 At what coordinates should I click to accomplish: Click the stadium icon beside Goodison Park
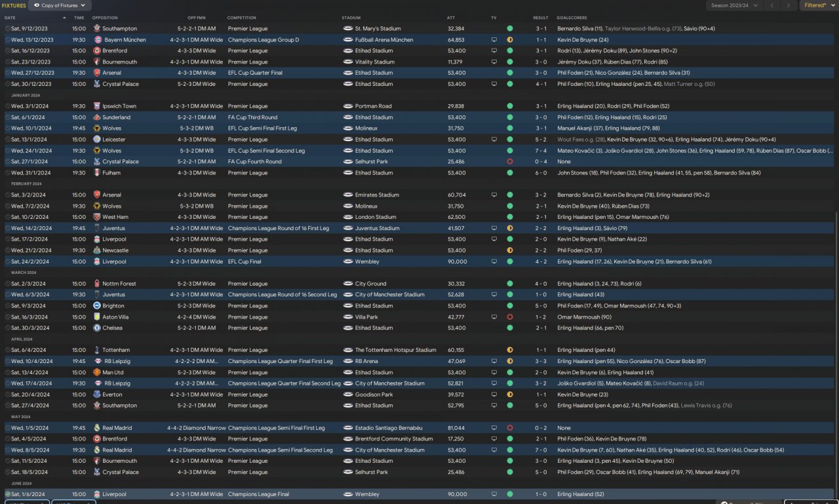point(347,395)
